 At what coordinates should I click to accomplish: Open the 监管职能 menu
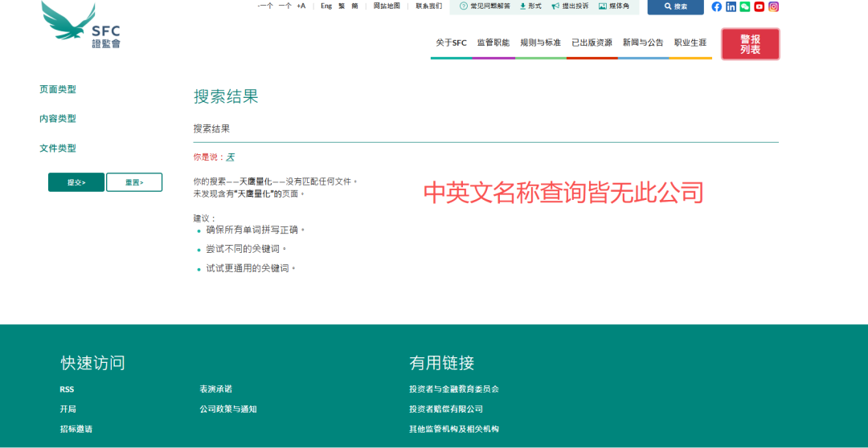pyautogui.click(x=493, y=43)
